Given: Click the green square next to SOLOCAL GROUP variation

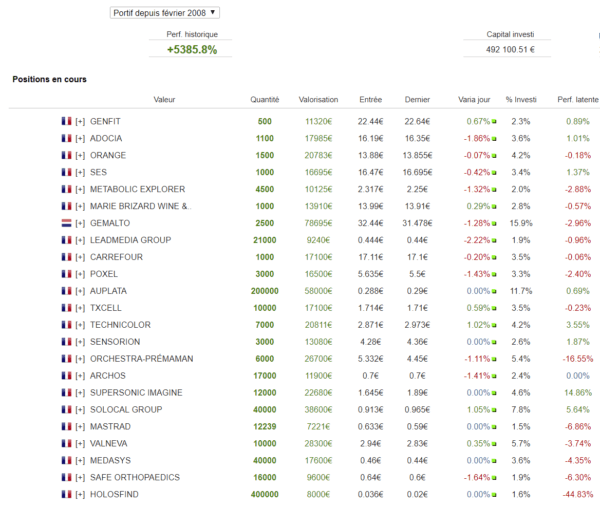Looking at the screenshot, I should pos(494,410).
